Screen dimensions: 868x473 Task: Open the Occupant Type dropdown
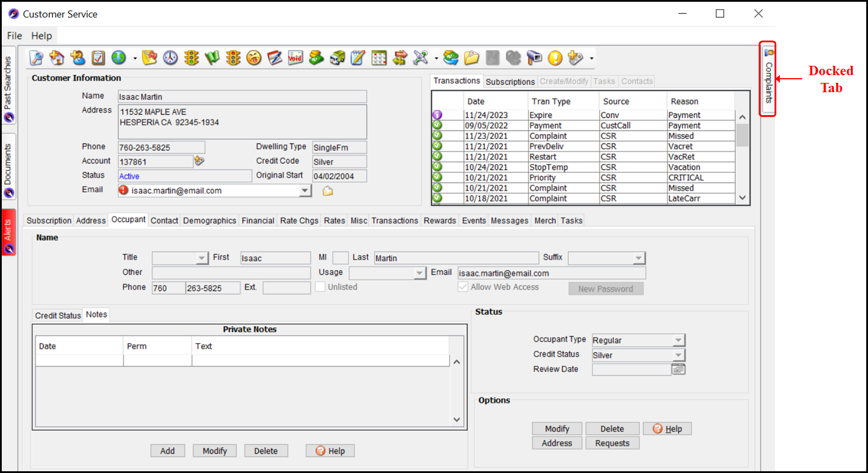(x=679, y=340)
